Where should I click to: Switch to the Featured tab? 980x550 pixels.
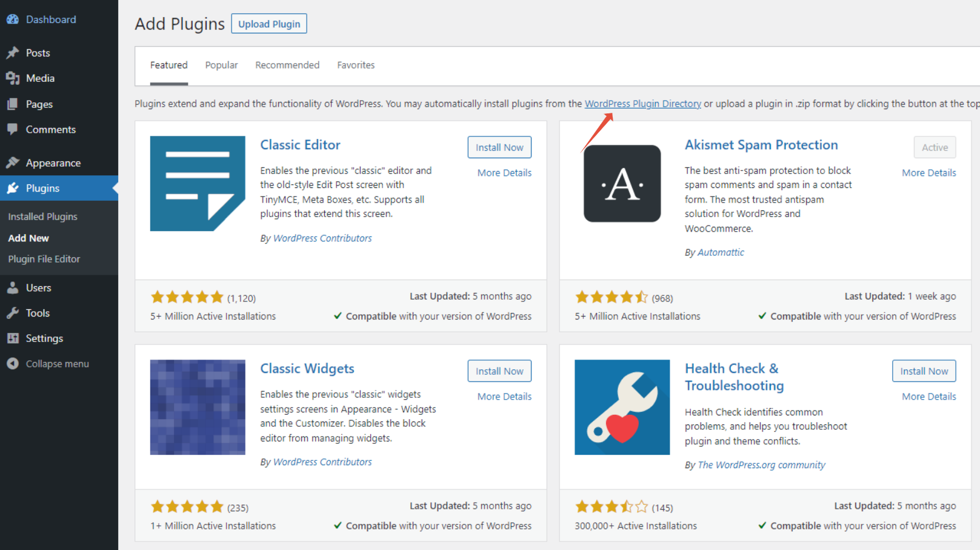pos(169,65)
